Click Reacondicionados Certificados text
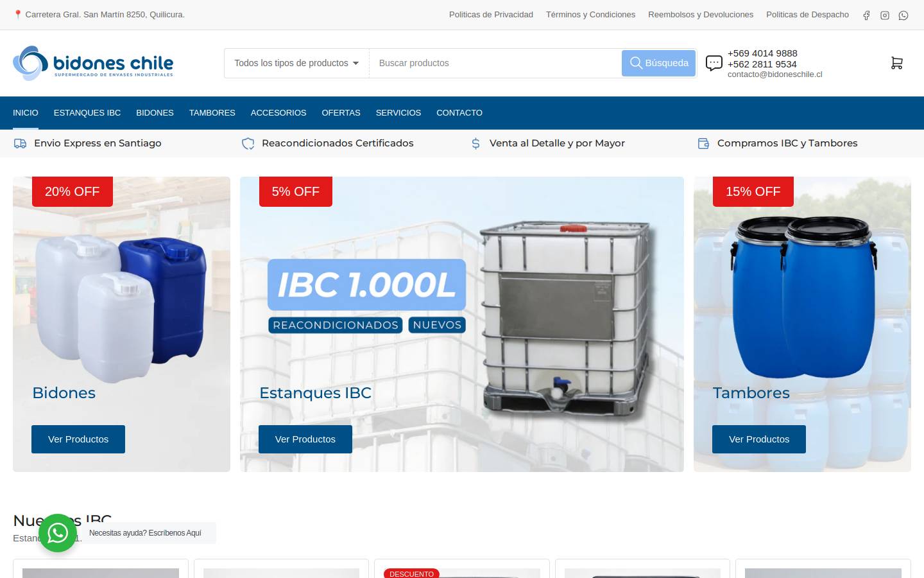Viewport: 924px width, 578px height. (338, 143)
